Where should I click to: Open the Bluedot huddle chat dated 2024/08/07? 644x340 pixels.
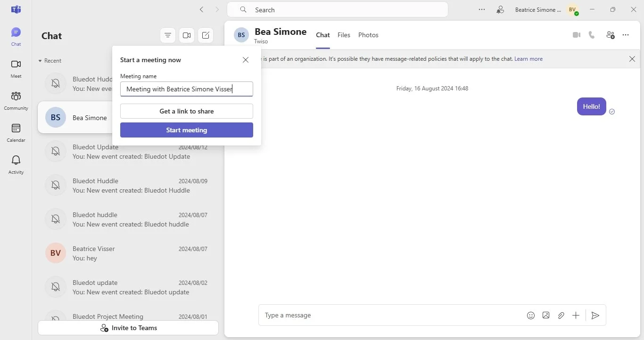click(128, 219)
